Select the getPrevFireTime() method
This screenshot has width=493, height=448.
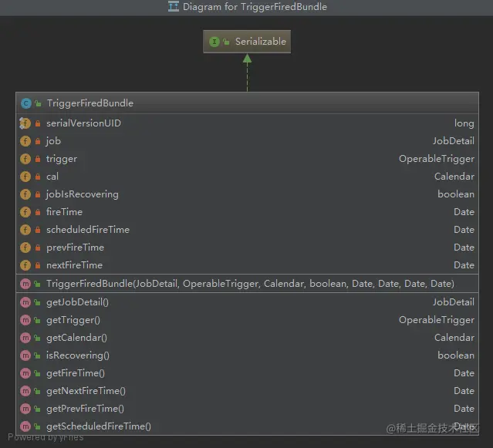pos(85,409)
